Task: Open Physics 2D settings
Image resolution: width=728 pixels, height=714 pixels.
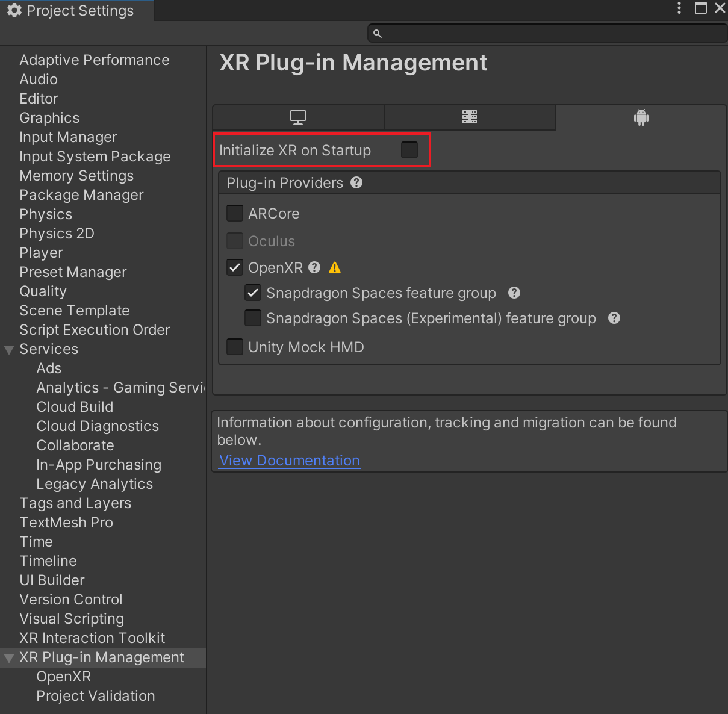Action: pos(57,234)
